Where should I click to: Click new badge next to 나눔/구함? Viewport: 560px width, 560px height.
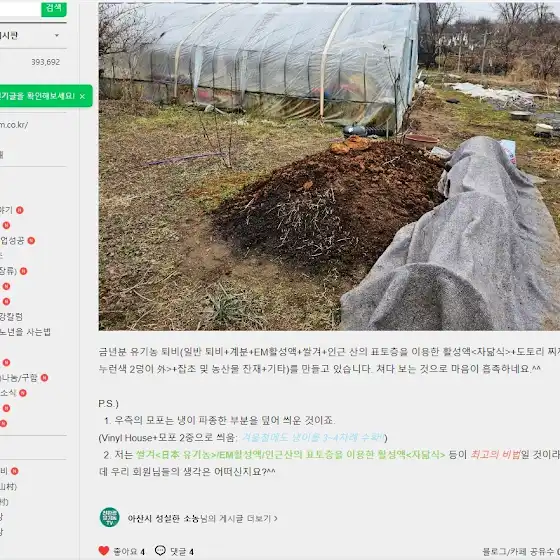(44, 378)
